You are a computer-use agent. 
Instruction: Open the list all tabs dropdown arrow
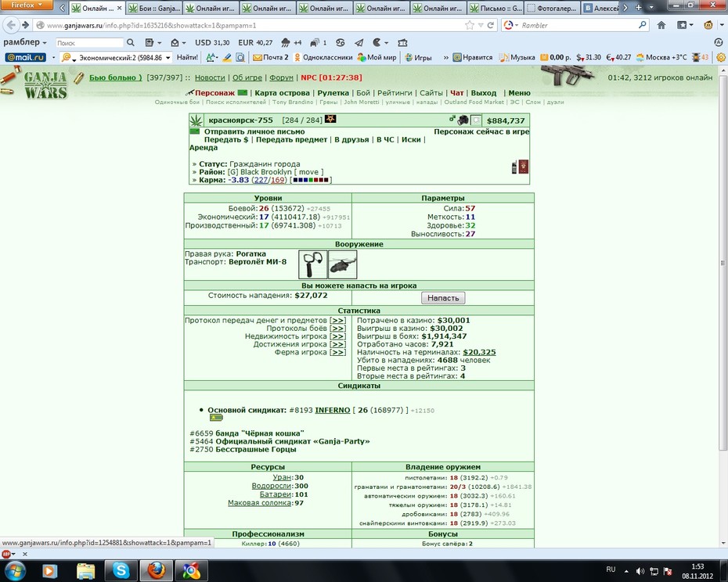pos(651,7)
